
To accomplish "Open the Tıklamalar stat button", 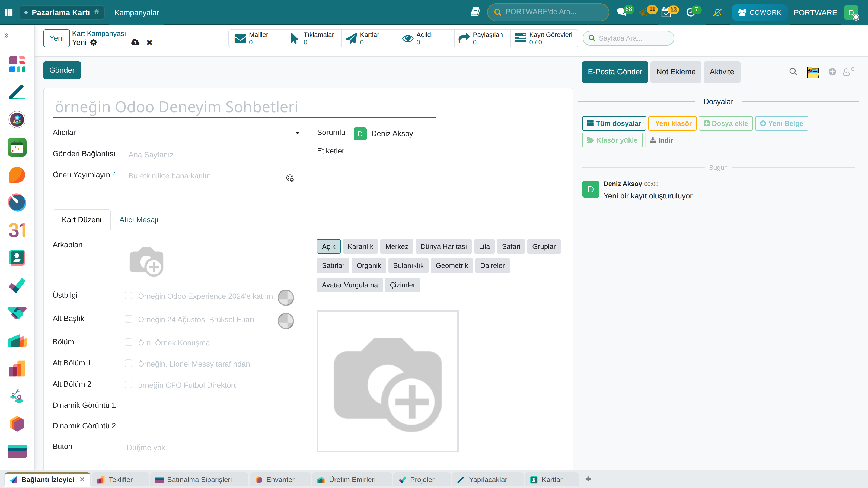I will pos(313,38).
